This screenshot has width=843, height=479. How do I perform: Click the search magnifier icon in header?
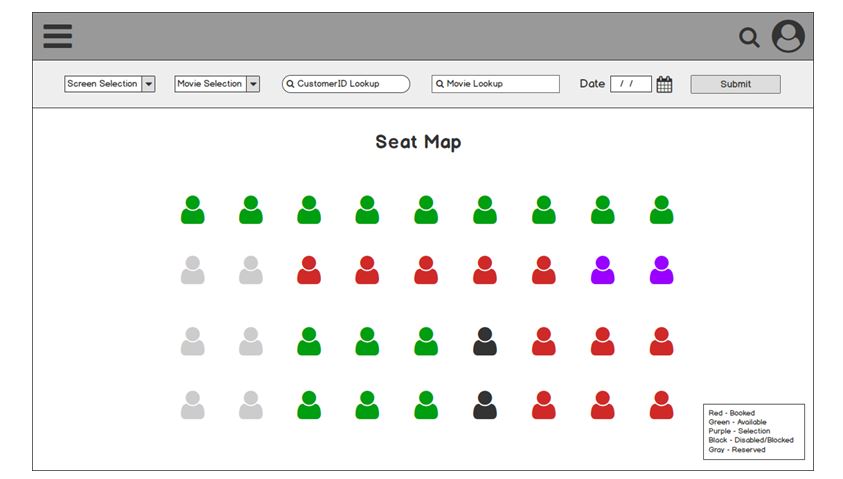coord(749,38)
